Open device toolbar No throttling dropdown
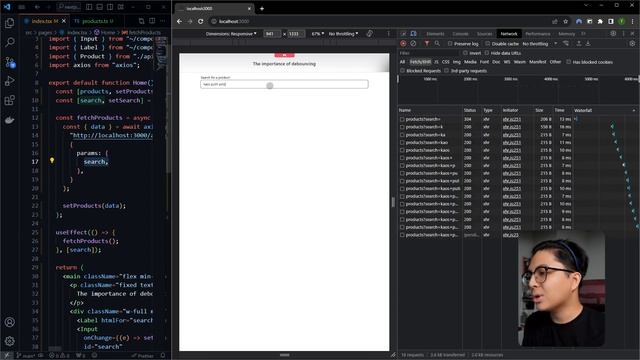The height and width of the screenshot is (360, 640). [343, 34]
